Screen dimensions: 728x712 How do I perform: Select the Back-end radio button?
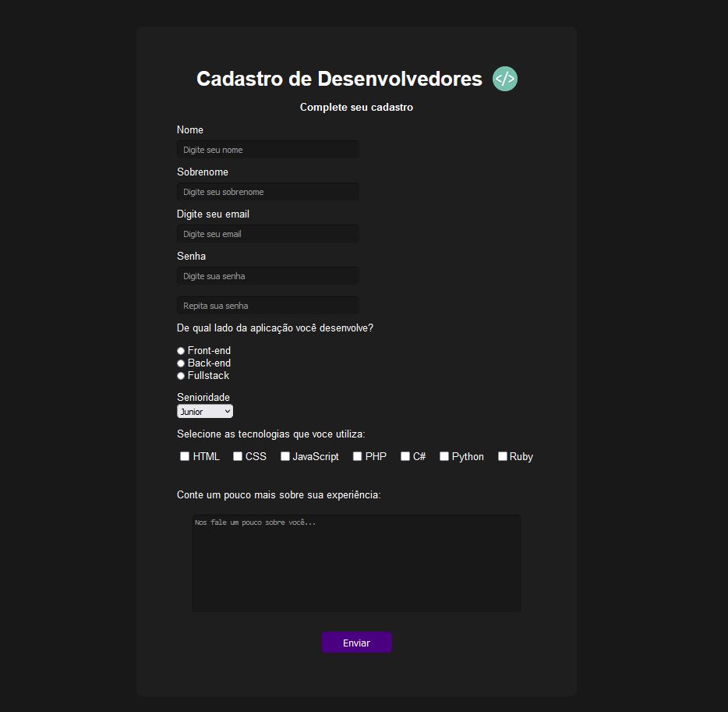tap(180, 363)
